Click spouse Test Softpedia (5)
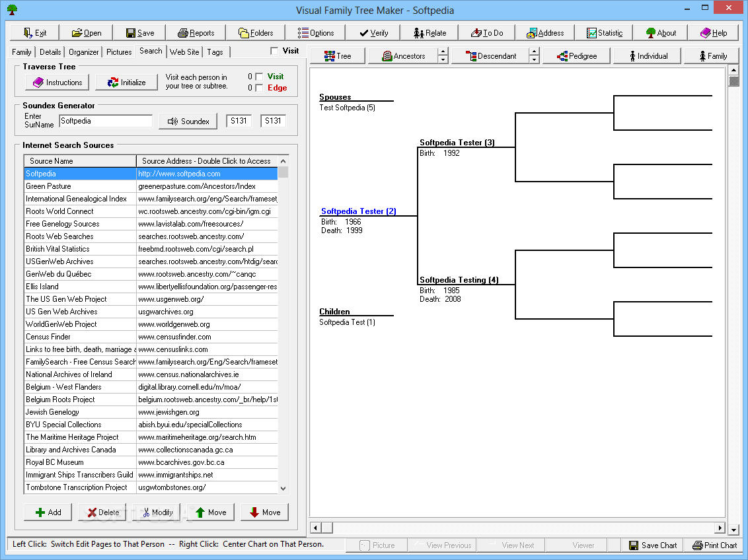The image size is (748, 560). click(348, 108)
